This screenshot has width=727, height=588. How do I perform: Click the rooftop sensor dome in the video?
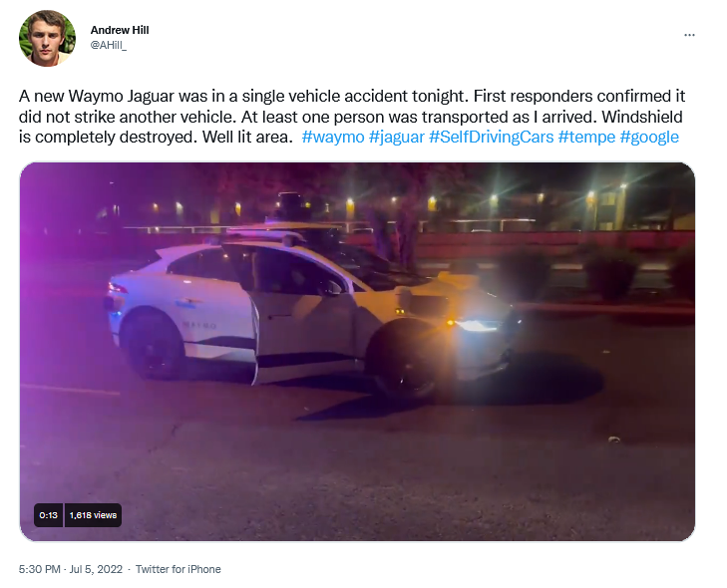tap(289, 202)
